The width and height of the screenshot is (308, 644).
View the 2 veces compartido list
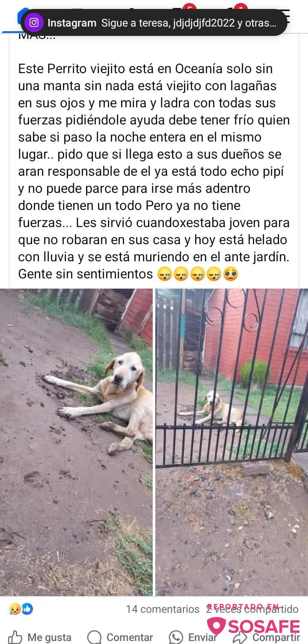coord(252,609)
